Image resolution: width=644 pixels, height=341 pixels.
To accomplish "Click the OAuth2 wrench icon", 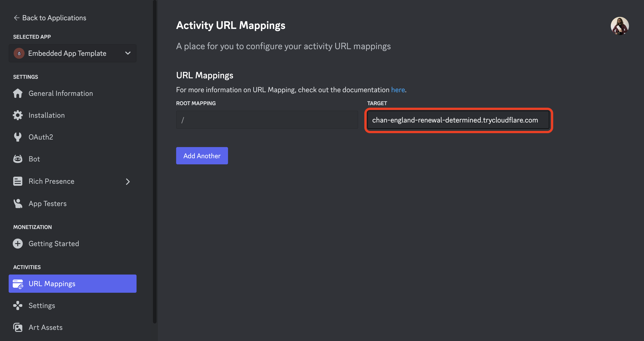I will (x=18, y=137).
